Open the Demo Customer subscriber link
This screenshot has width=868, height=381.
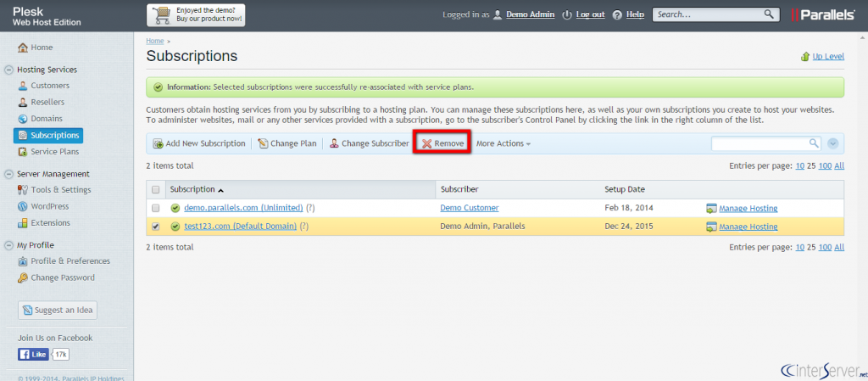pos(470,208)
